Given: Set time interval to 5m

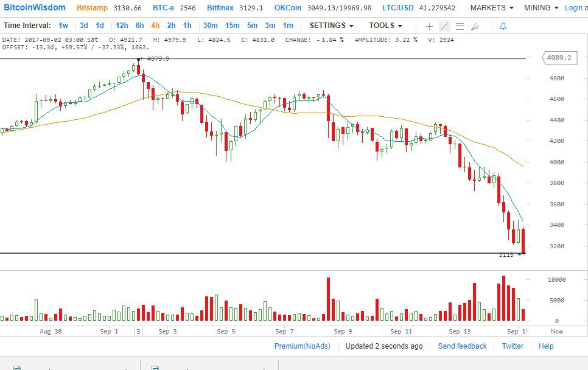Looking at the screenshot, I should click(x=253, y=26).
